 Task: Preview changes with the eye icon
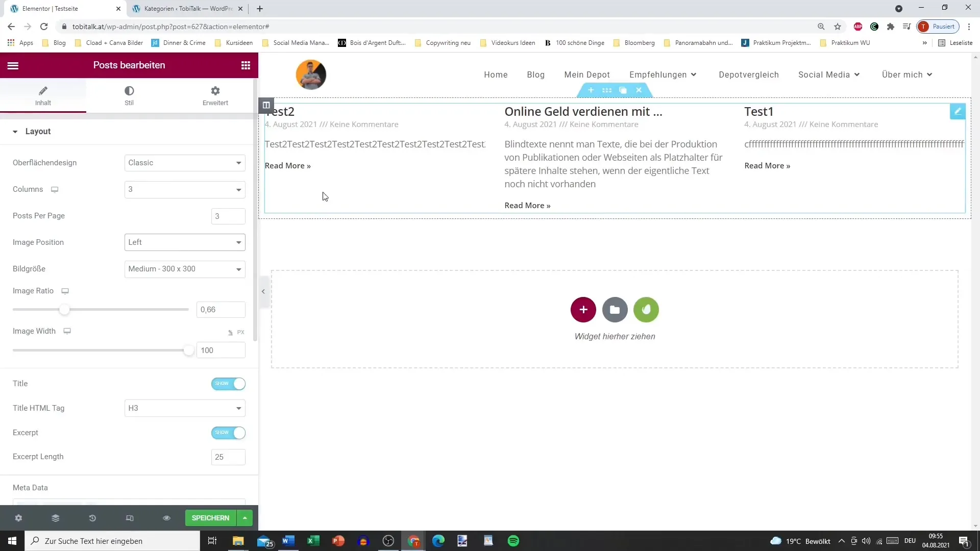(x=166, y=518)
